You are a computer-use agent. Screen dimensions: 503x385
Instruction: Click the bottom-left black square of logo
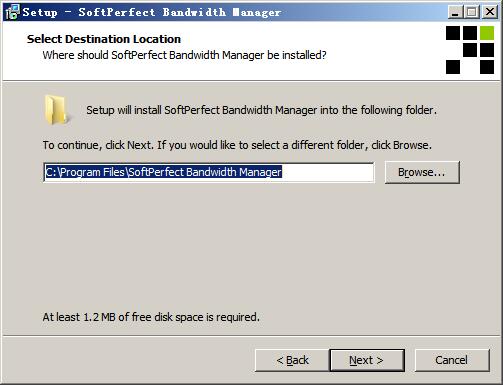453,67
